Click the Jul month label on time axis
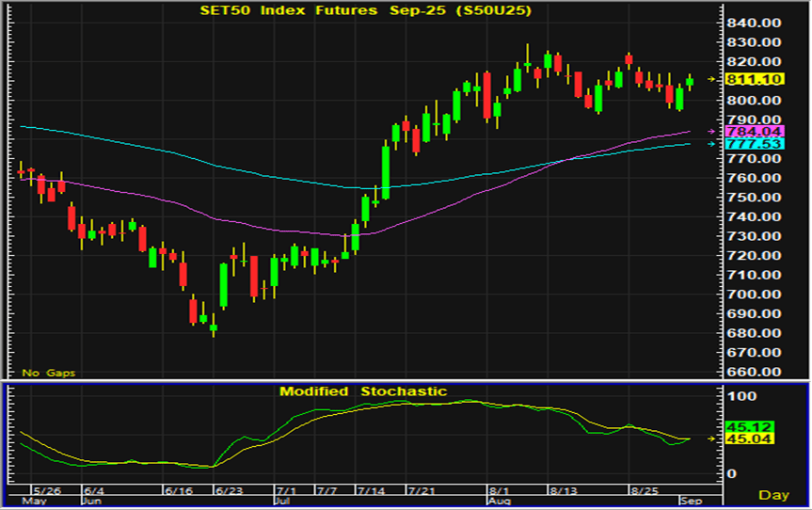The width and height of the screenshot is (812, 510). (x=281, y=502)
